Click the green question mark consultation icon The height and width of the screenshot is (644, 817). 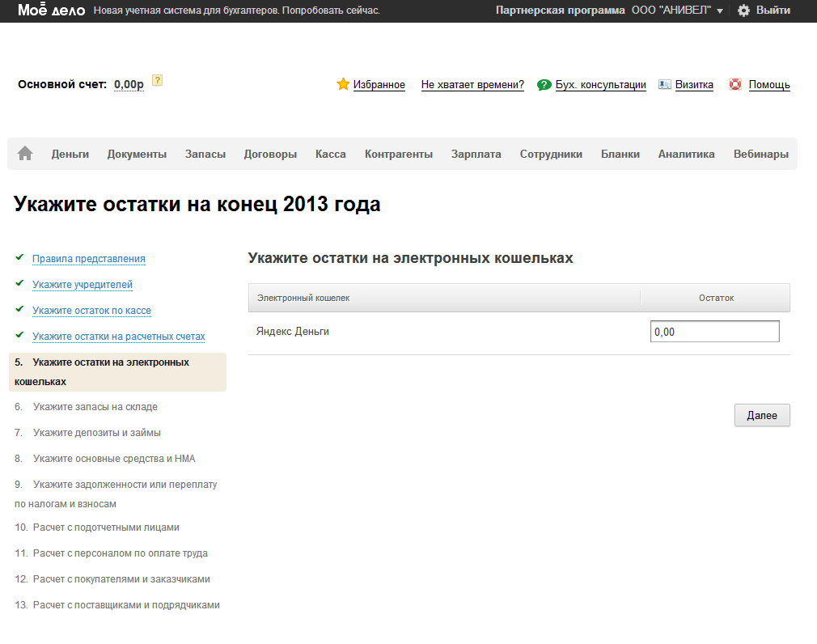tap(544, 85)
